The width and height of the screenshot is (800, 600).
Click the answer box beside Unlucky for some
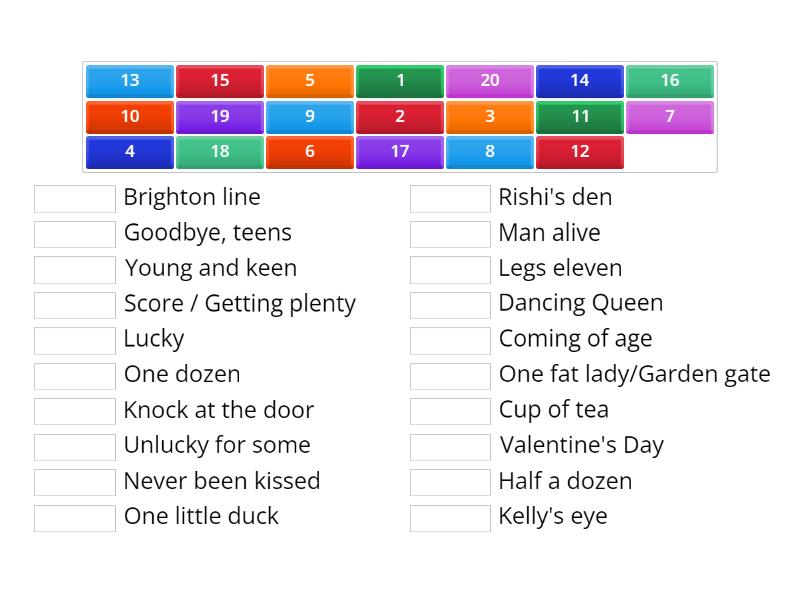click(74, 446)
